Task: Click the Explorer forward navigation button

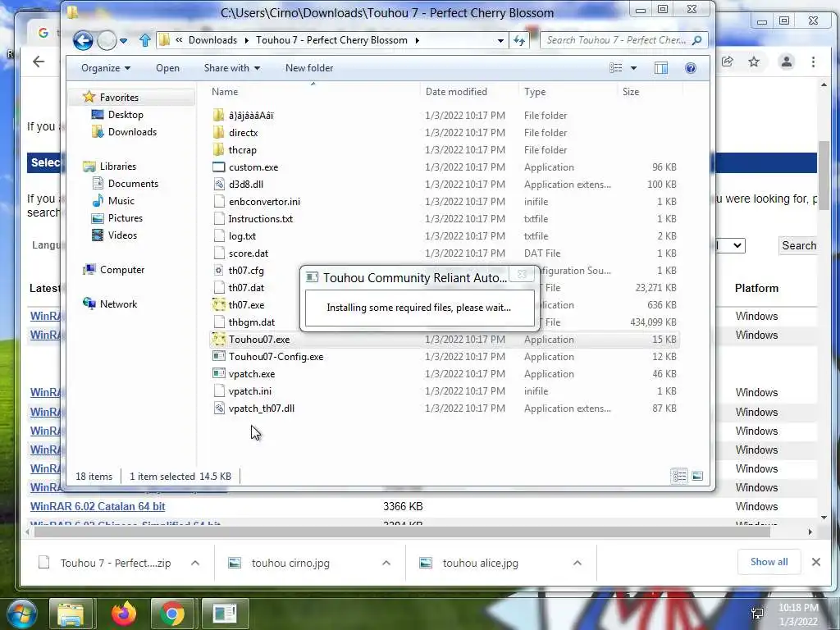Action: click(107, 41)
